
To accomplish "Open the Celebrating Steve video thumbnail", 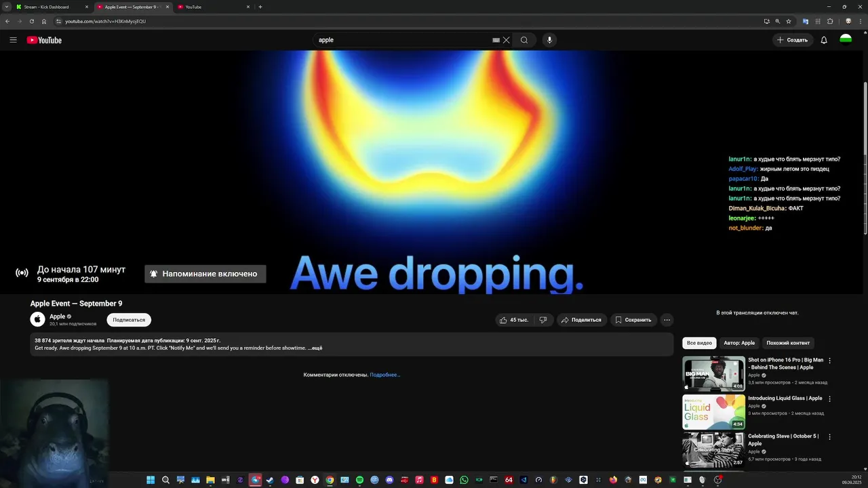I will pyautogui.click(x=713, y=450).
